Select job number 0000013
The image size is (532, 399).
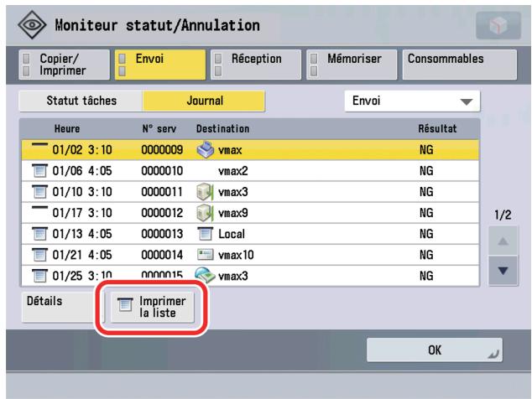[x=162, y=234]
